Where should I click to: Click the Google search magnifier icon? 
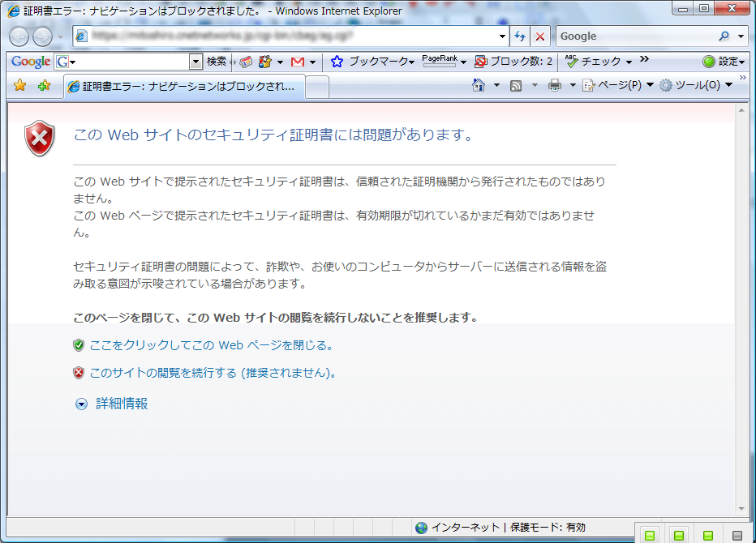coord(724,36)
